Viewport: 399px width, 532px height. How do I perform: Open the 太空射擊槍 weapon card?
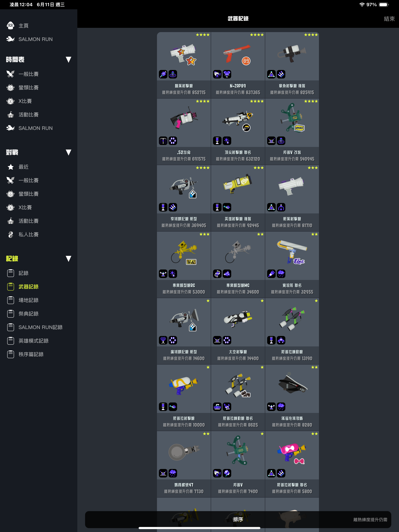point(238,331)
